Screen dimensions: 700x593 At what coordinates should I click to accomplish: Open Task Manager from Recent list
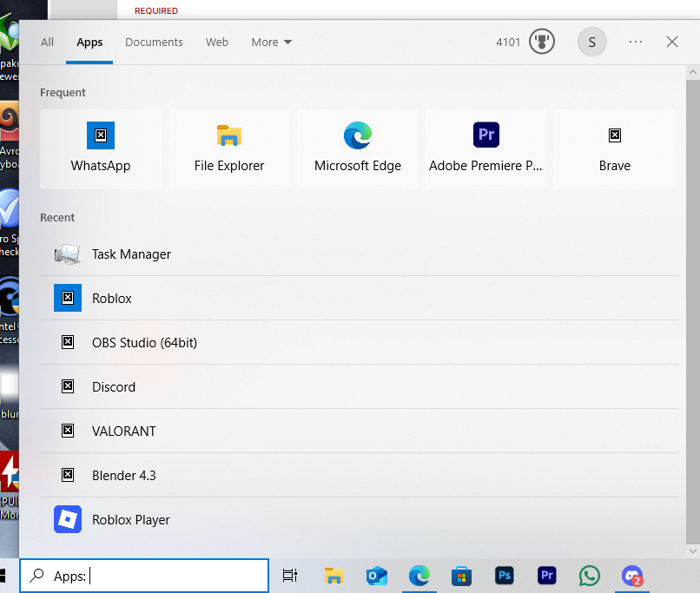(360, 254)
